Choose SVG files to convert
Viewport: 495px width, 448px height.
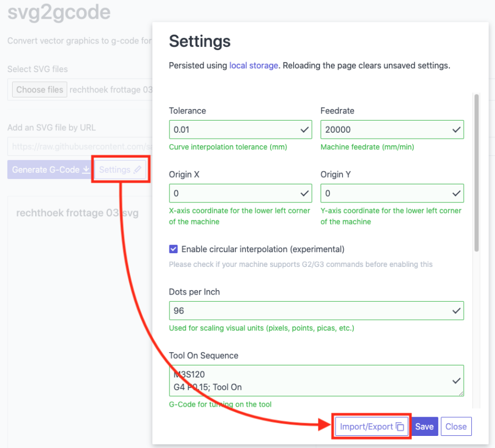pyautogui.click(x=39, y=89)
